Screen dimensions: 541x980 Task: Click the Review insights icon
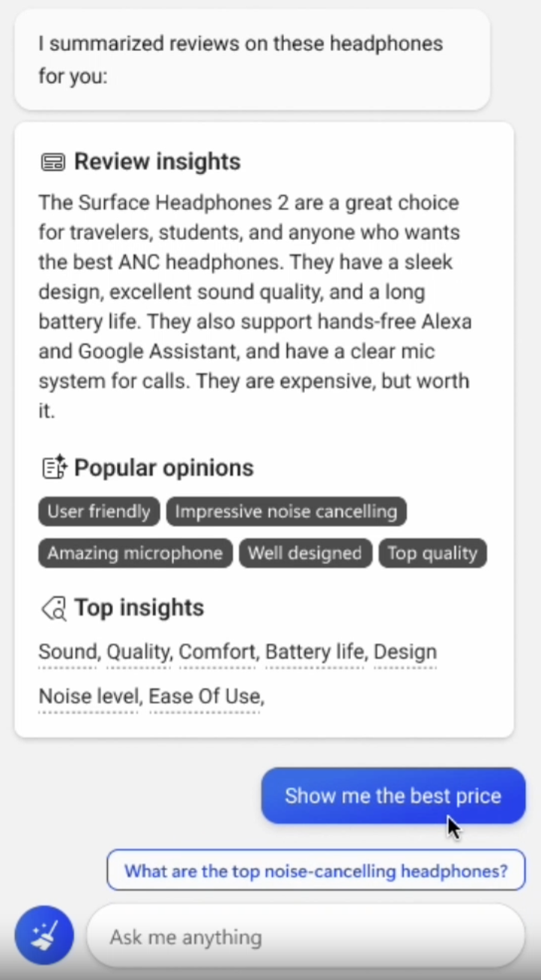53,162
